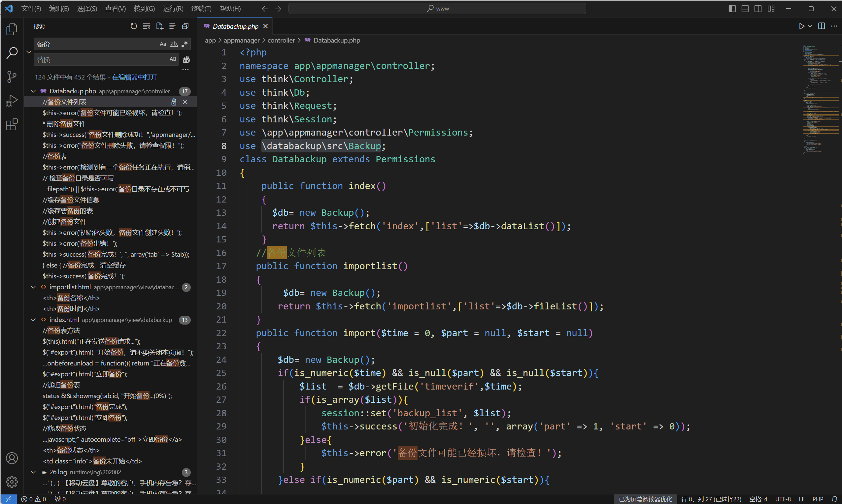Toggle search details ellipsis button

click(185, 70)
